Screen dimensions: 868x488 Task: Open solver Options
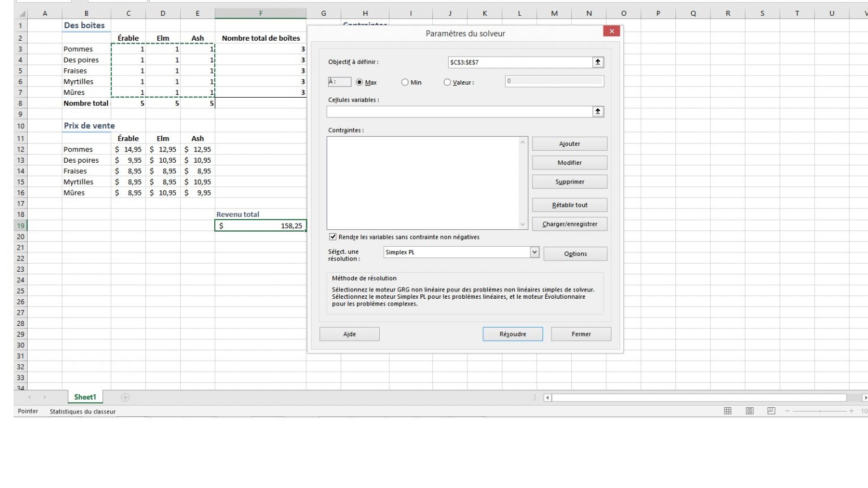[575, 254]
